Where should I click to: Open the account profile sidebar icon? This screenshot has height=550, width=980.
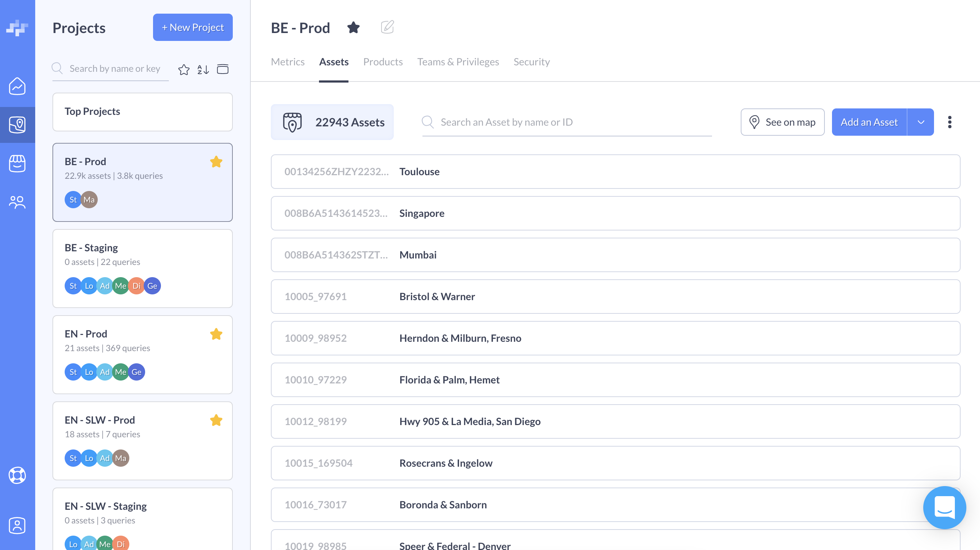(x=17, y=526)
